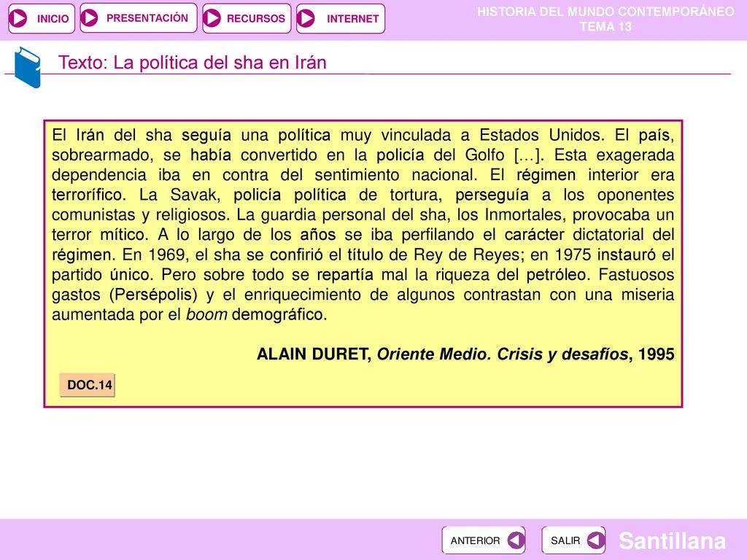Click the phrase 'Rey de Reyes' in the text
The image size is (747, 560).
click(x=466, y=254)
